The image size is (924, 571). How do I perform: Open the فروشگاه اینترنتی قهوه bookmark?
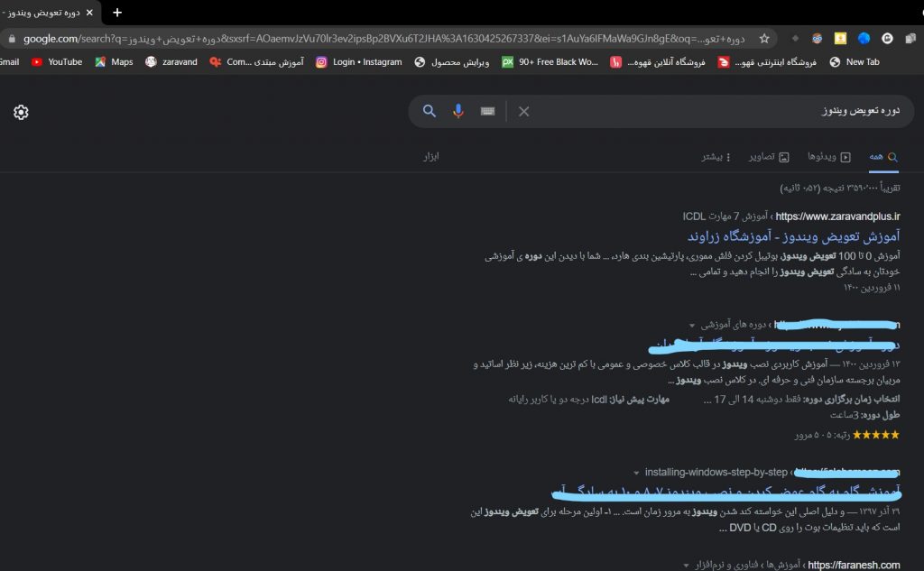point(767,62)
